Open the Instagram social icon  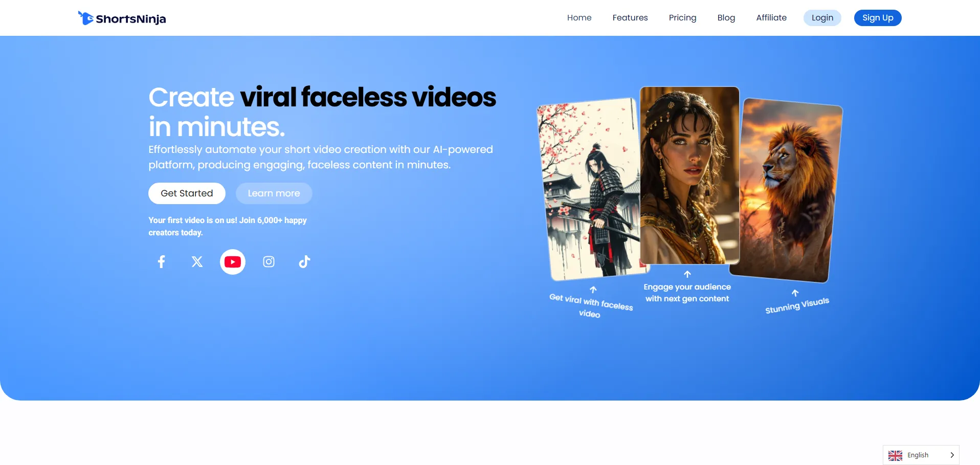point(269,262)
